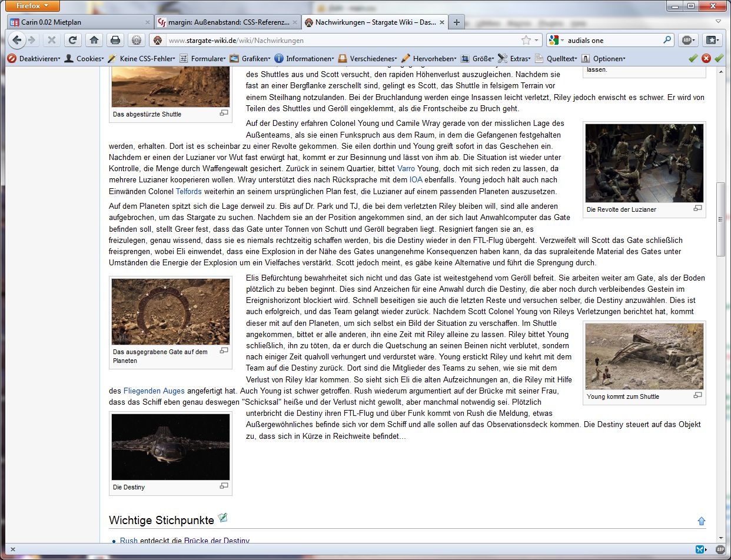Screen dimensions: 731x560
Task: Open the Grafiken dropdown menu
Action: pos(252,58)
